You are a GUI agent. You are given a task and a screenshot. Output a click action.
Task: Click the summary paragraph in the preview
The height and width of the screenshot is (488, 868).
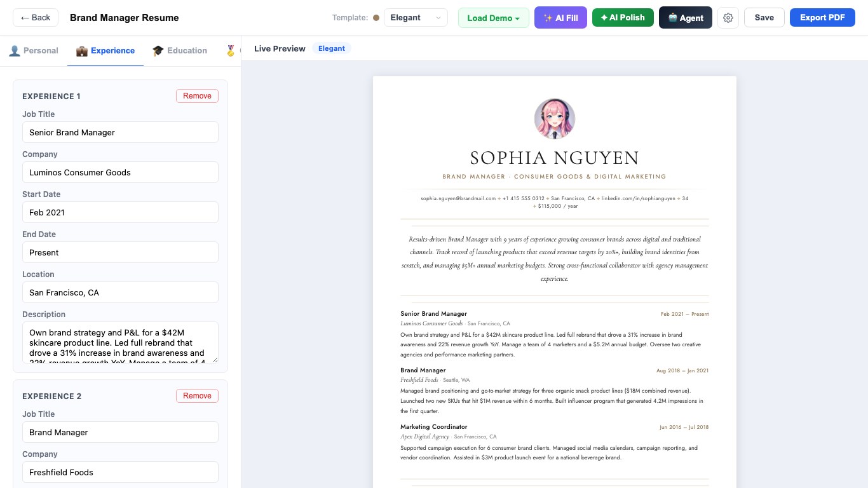click(x=555, y=259)
